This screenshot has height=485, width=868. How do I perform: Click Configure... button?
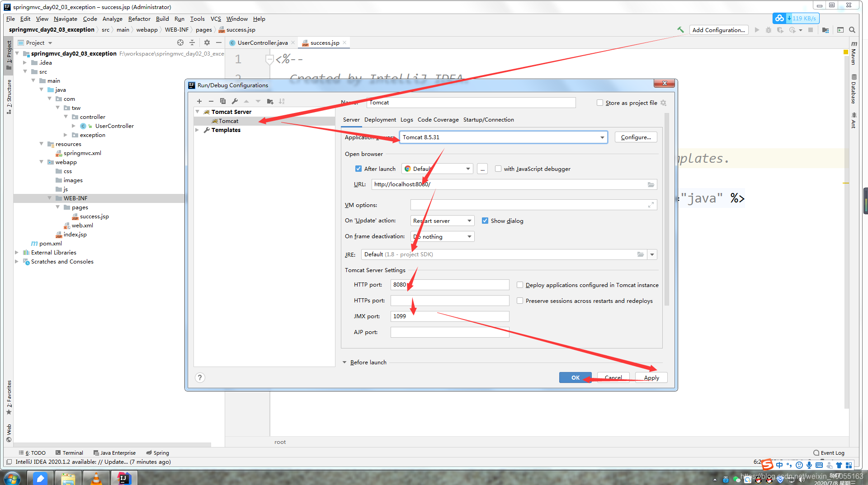pyautogui.click(x=636, y=137)
